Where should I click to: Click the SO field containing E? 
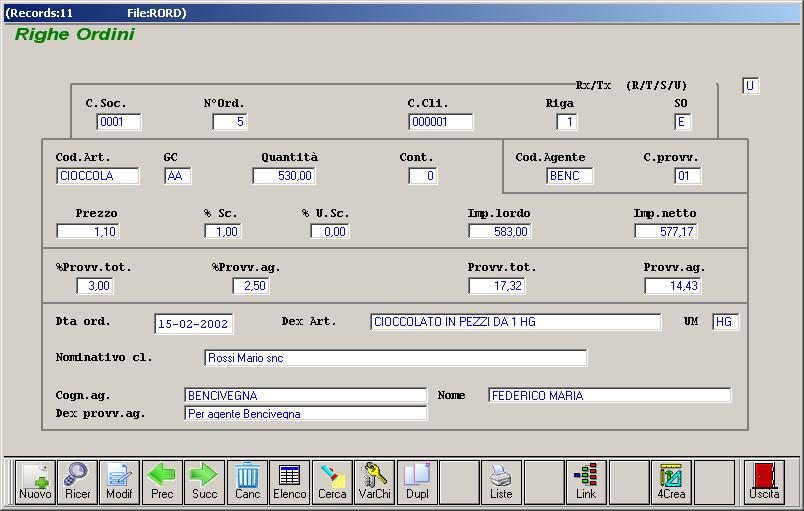(682, 122)
